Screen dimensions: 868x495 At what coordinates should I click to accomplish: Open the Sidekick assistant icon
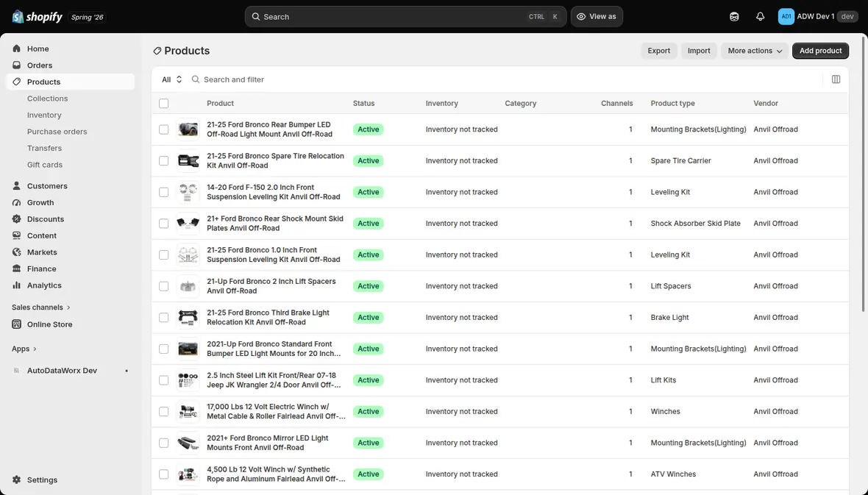point(734,17)
